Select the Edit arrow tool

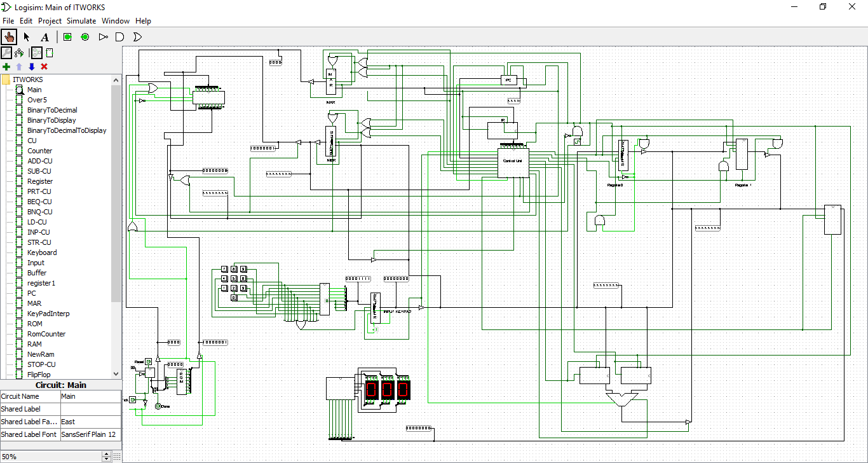27,37
